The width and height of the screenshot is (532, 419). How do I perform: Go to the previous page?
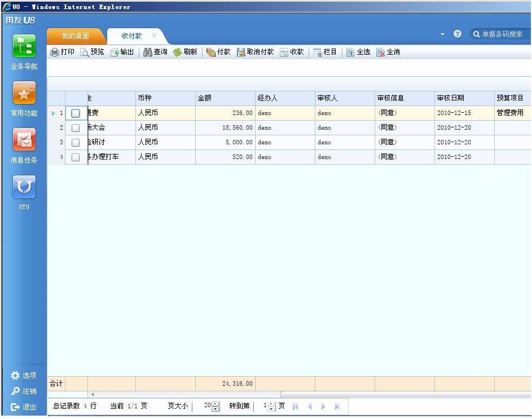click(309, 407)
